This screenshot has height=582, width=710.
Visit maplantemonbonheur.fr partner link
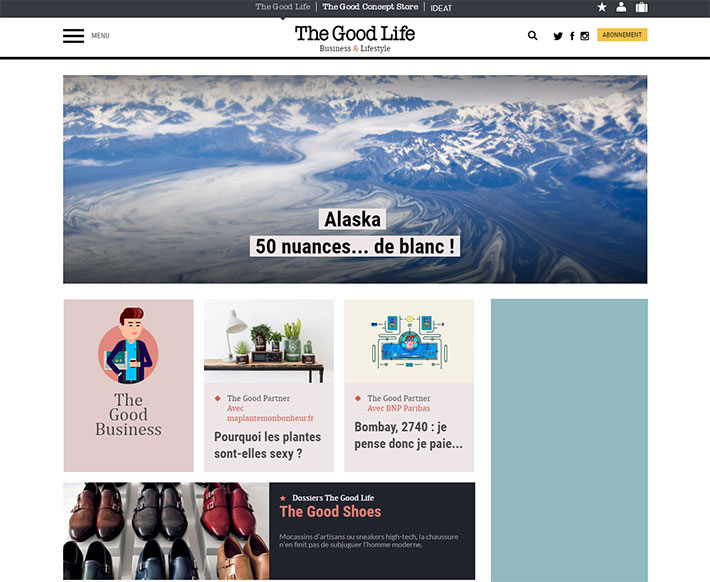270,413
